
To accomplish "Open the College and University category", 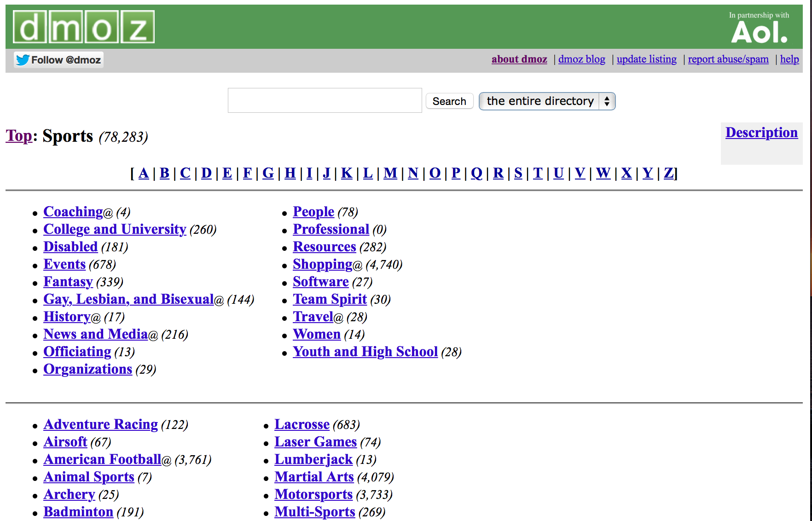I will [x=115, y=229].
